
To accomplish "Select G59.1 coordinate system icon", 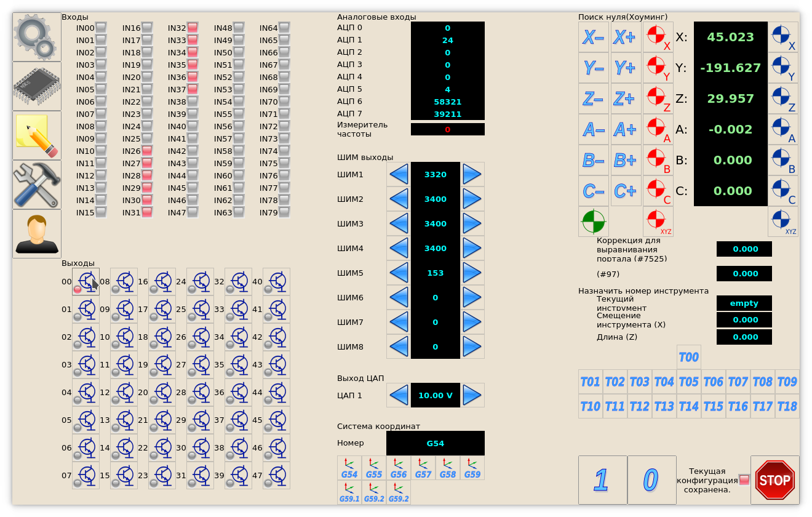I will (x=349, y=492).
